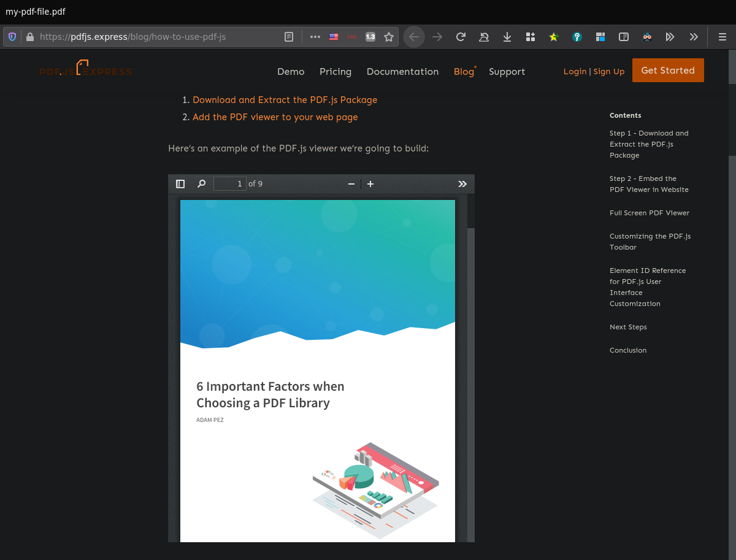Switch to the Blog menu item

(x=463, y=72)
